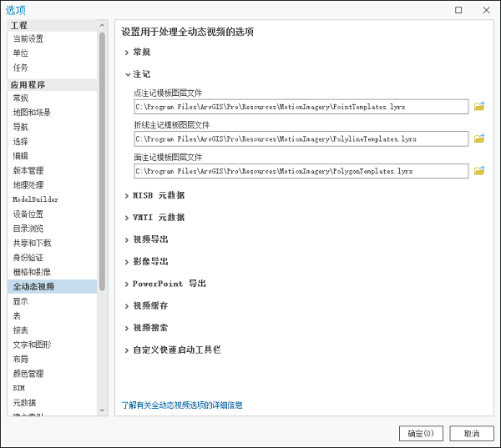
Task: Browse for polyline annotation template file
Action: [x=479, y=138]
